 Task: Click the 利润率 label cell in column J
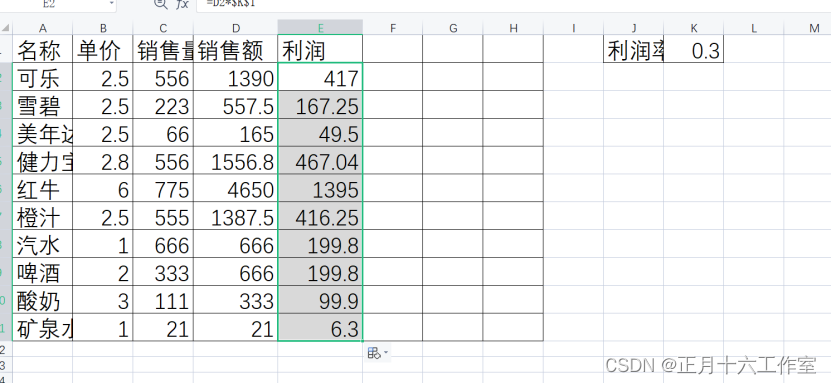(x=634, y=49)
